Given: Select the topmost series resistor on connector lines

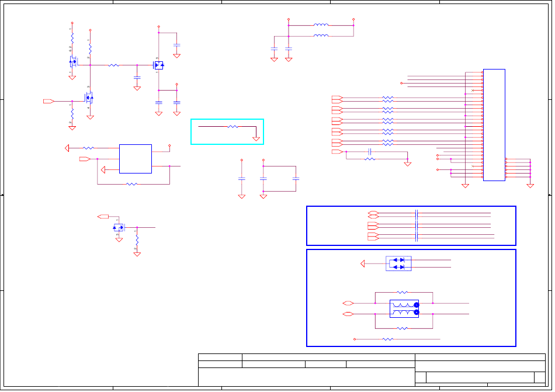Looking at the screenshot, I should [387, 98].
